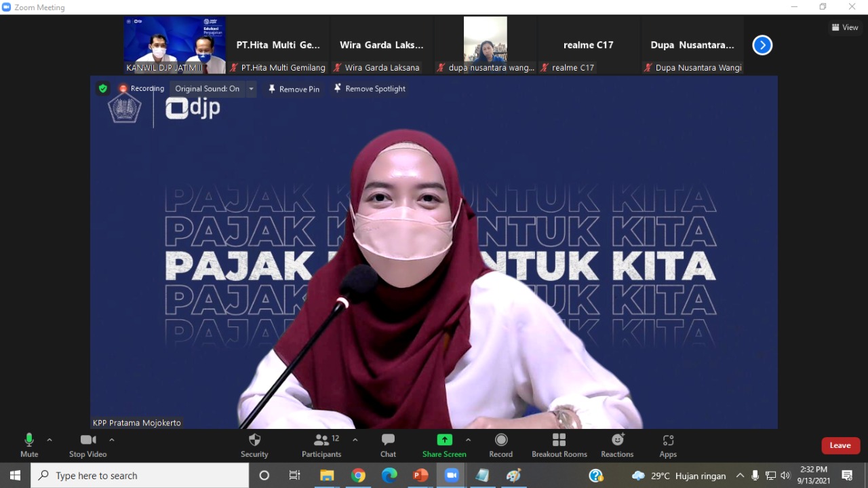
Task: Select the KANWIL DJP JATIM II video thumbnail
Action: [175, 45]
